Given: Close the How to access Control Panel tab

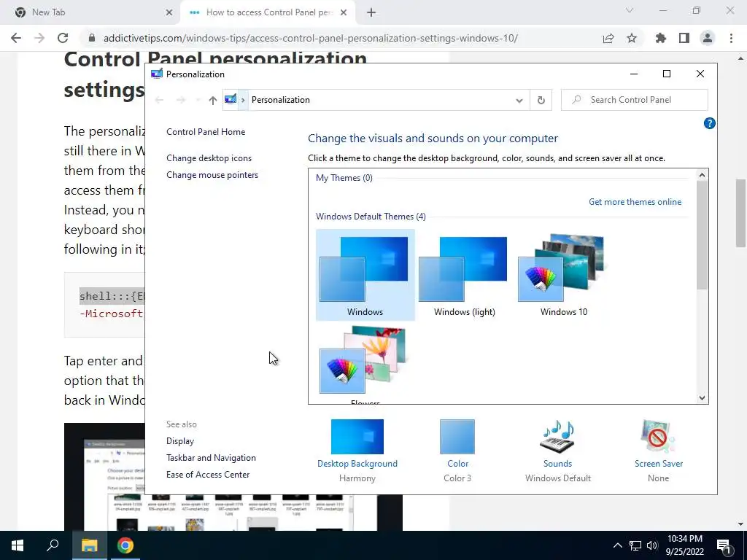Looking at the screenshot, I should pyautogui.click(x=344, y=13).
